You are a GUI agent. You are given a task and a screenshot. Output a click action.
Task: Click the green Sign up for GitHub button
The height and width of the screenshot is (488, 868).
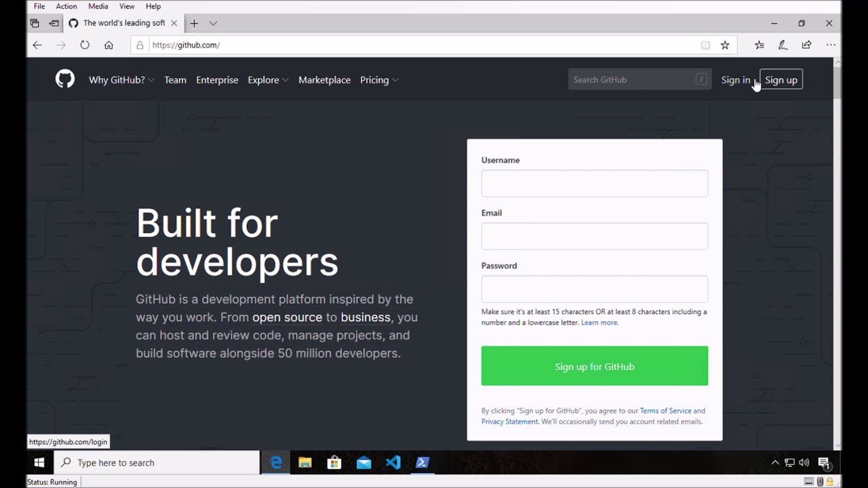595,366
